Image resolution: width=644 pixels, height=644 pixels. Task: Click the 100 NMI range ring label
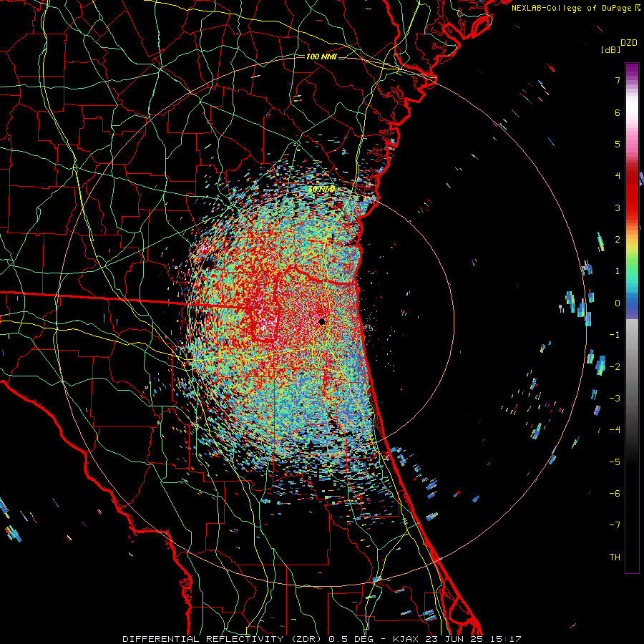click(321, 57)
